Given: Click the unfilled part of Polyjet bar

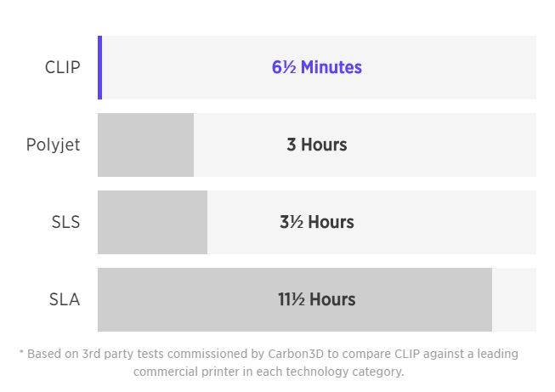Looking at the screenshot, I should pyautogui.click(x=365, y=145).
